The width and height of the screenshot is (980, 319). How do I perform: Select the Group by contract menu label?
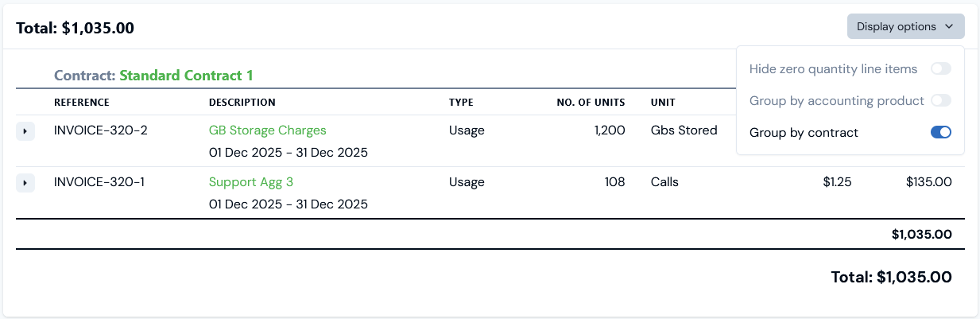(x=804, y=133)
